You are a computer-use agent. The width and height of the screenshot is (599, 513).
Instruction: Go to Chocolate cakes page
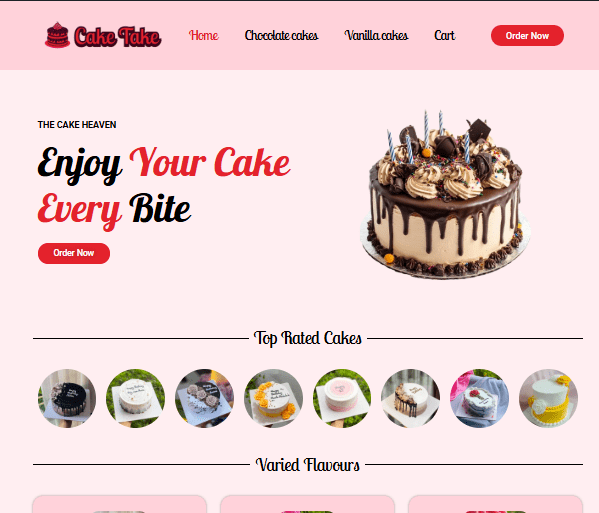[281, 36]
